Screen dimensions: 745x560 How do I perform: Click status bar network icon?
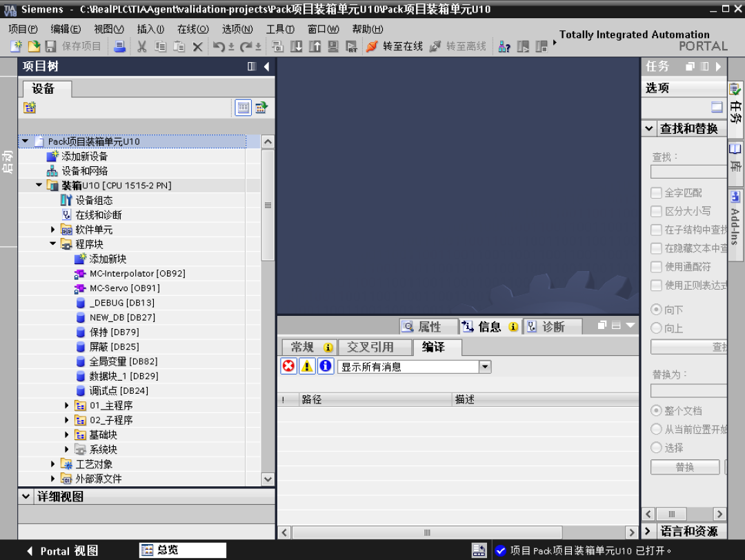click(x=479, y=550)
